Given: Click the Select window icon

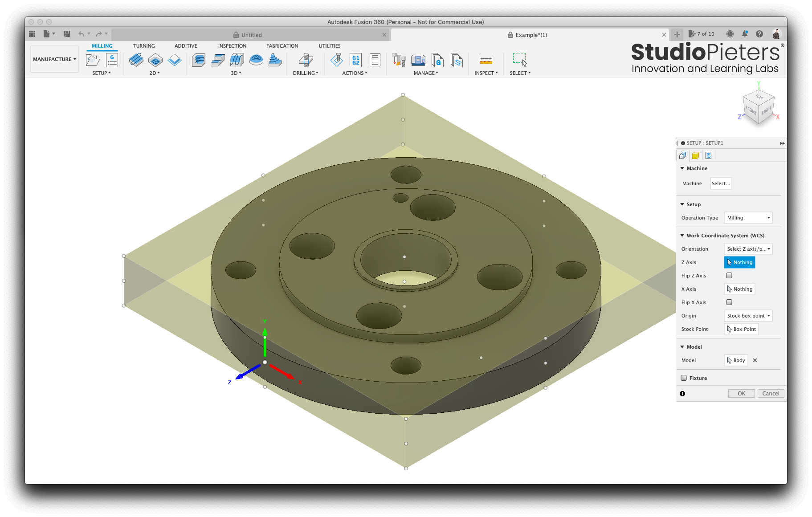Looking at the screenshot, I should point(519,60).
